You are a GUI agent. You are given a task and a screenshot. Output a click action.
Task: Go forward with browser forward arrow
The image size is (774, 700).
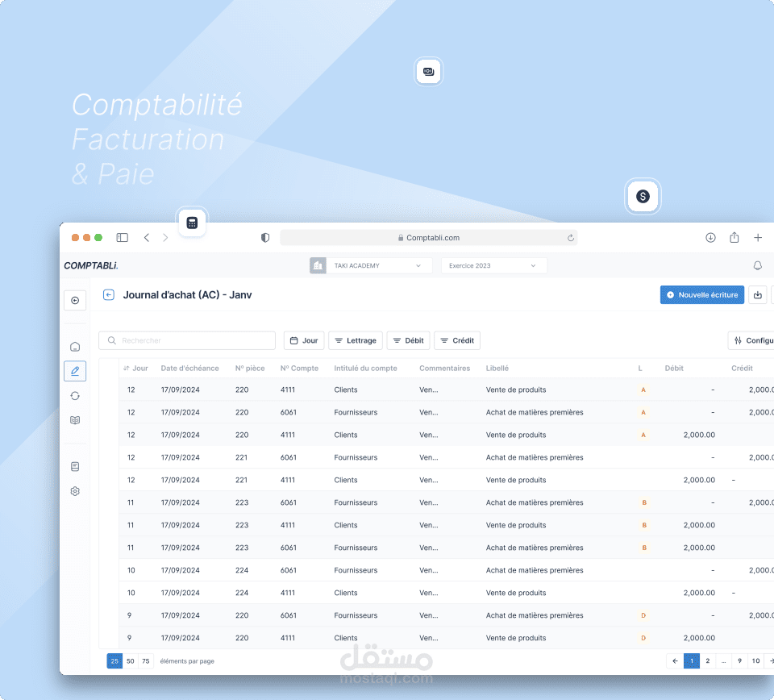pyautogui.click(x=165, y=237)
